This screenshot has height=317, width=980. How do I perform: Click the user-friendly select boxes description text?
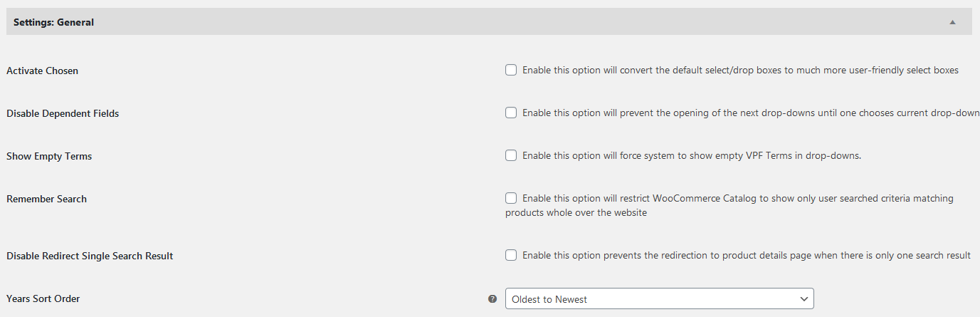(740, 71)
